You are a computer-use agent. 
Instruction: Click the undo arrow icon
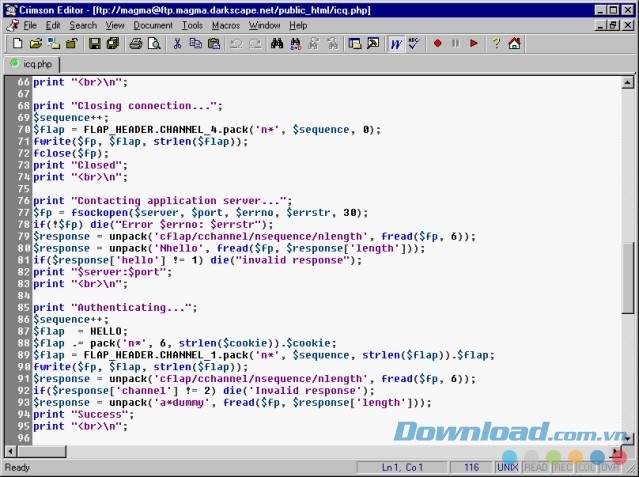pyautogui.click(x=236, y=43)
